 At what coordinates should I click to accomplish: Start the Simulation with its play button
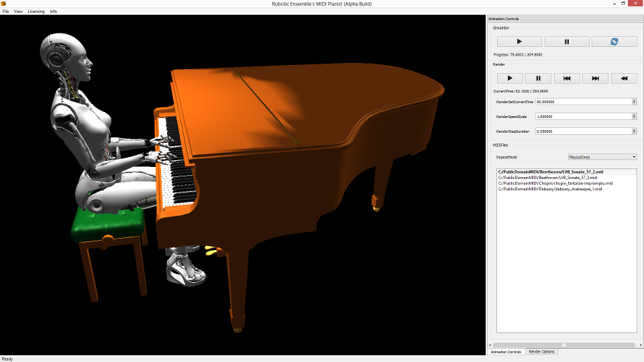[519, 42]
